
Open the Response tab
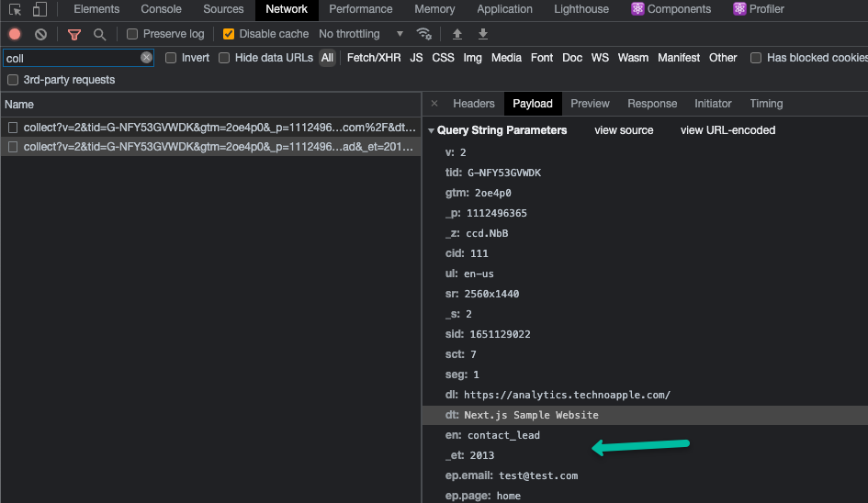pos(652,104)
